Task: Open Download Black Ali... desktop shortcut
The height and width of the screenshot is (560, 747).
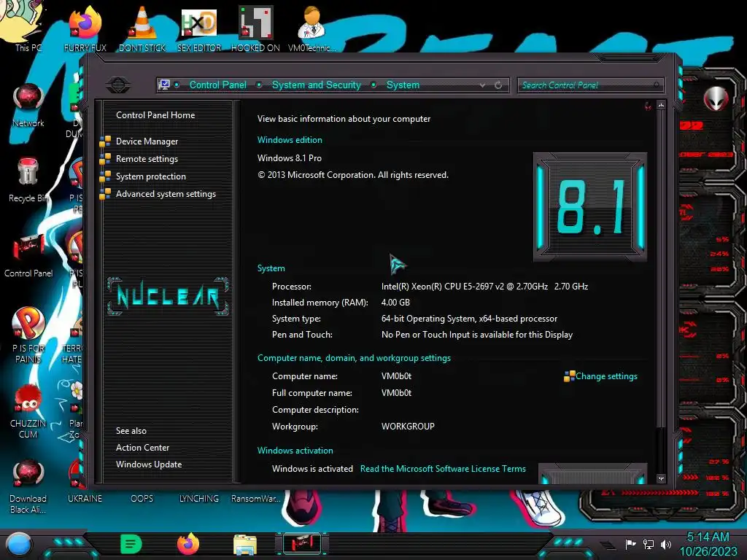Action: point(28,486)
